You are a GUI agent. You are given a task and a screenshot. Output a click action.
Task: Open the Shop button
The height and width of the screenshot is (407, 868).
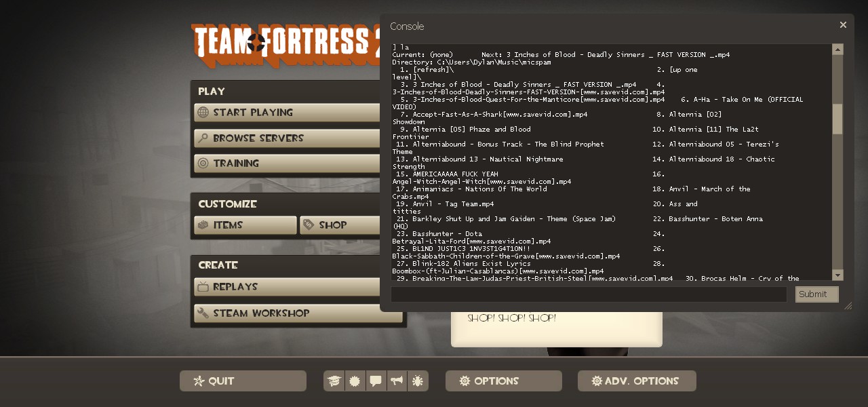point(340,225)
